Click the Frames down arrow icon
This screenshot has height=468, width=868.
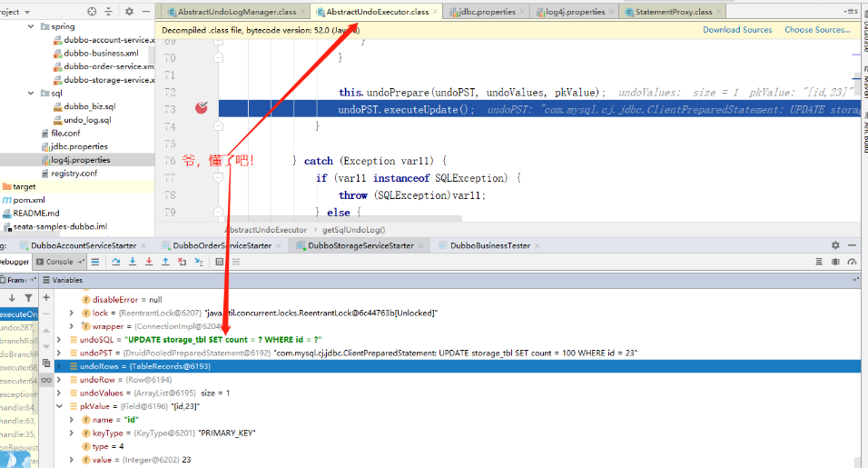pyautogui.click(x=12, y=298)
